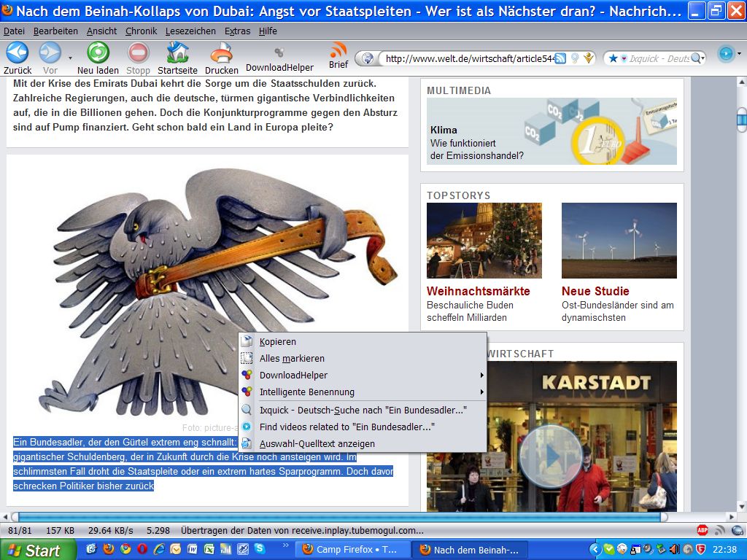Open the Neue Studie article link
747x560 pixels.
[x=595, y=291]
